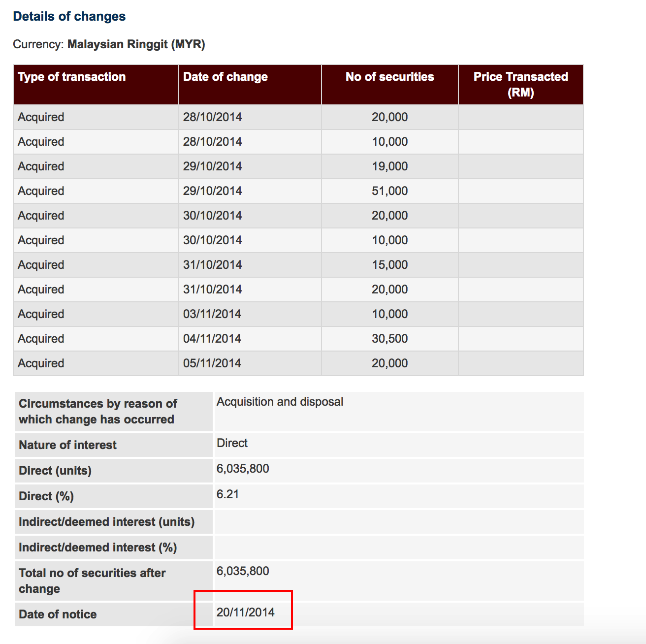Click the Direct (units) value 6,035,800

click(243, 469)
